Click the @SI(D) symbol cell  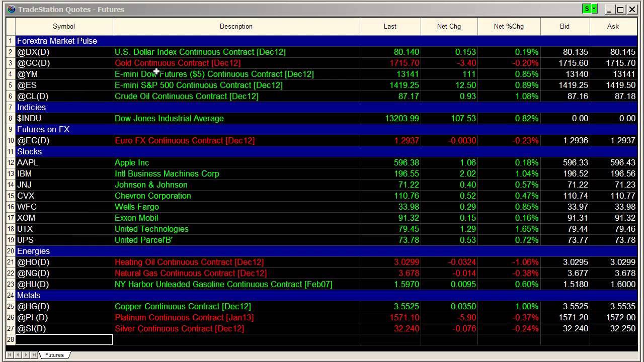coord(64,328)
